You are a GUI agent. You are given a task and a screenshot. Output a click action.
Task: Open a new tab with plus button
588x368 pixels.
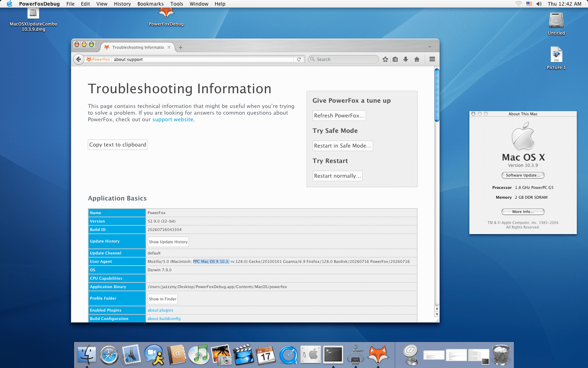pos(181,47)
